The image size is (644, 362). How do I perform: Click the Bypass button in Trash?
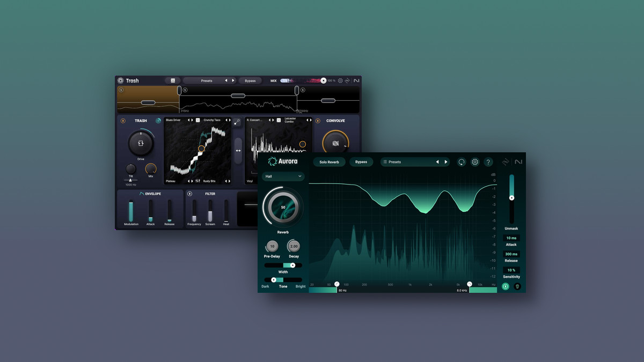pyautogui.click(x=250, y=80)
